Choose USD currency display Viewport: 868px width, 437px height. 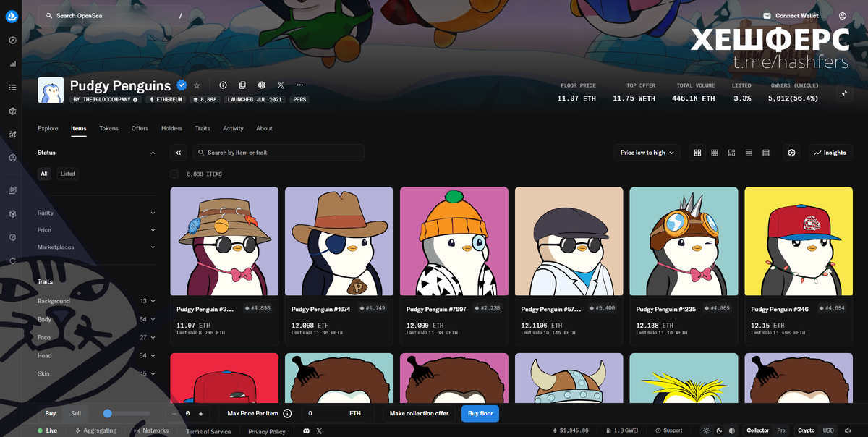point(828,430)
